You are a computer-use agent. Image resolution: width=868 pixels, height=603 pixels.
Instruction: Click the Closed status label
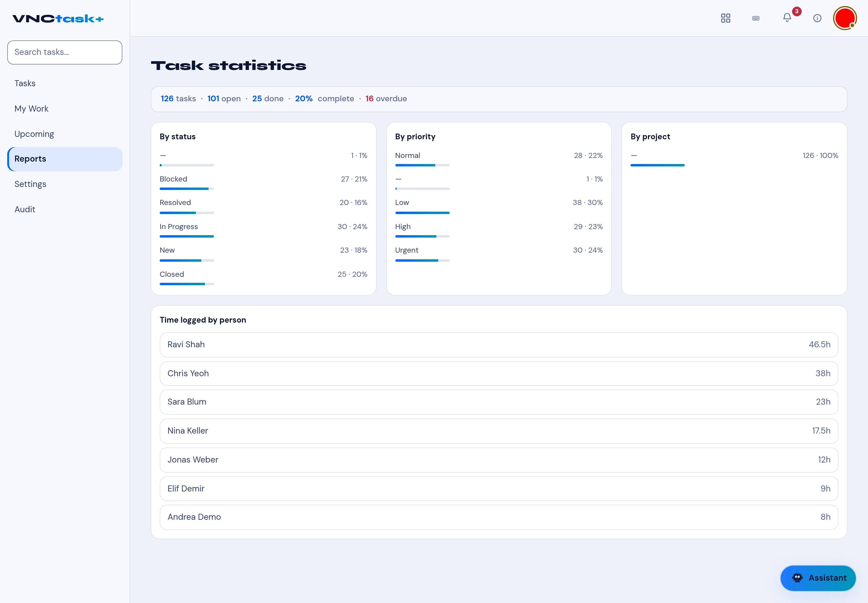pos(172,274)
